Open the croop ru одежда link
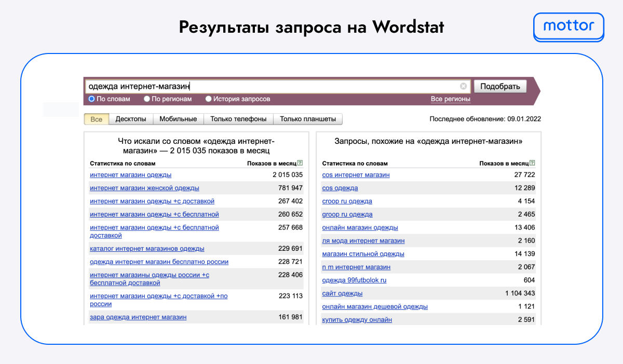 pyautogui.click(x=347, y=201)
